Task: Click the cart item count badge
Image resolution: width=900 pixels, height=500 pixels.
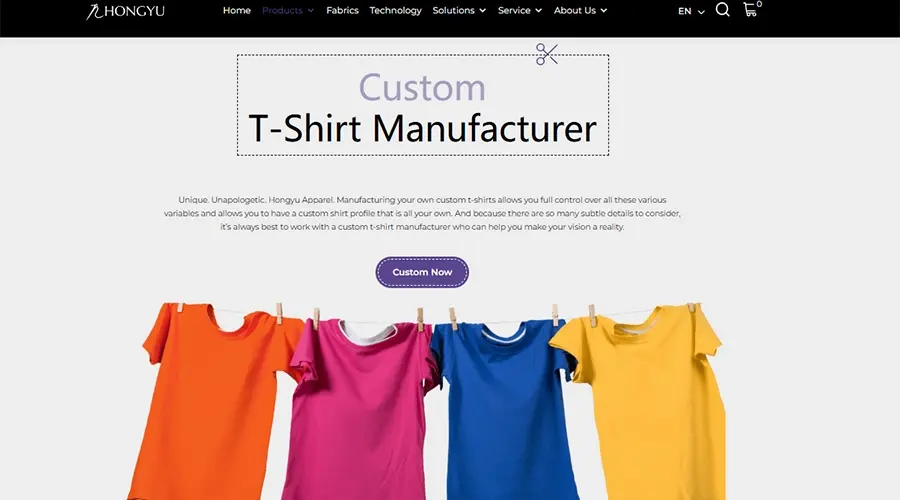Action: point(759,4)
